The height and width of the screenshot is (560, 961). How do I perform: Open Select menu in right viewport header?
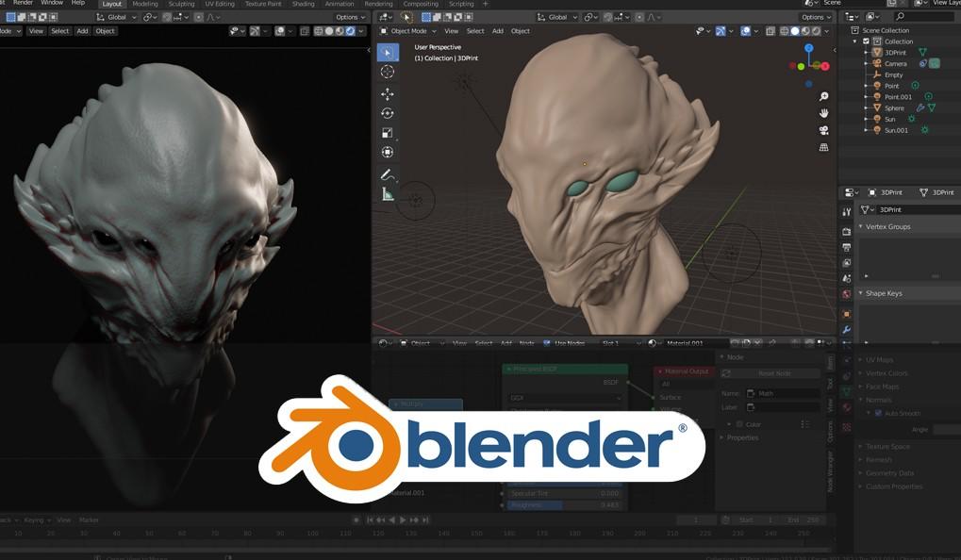(475, 30)
